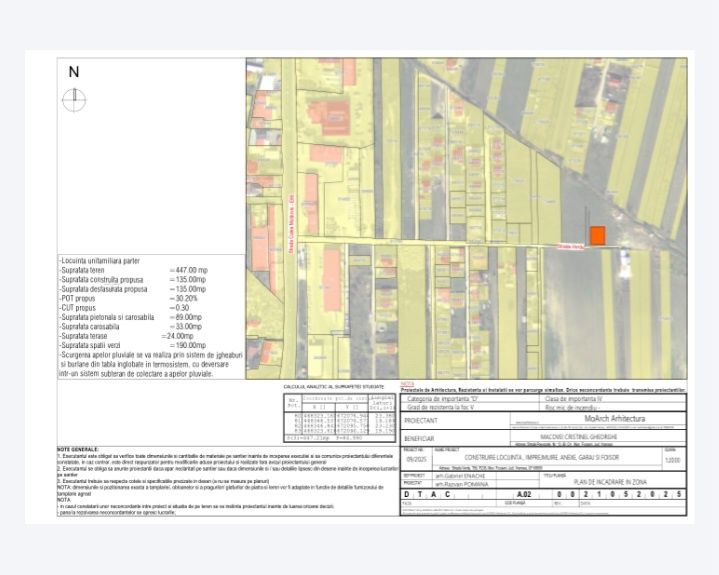The width and height of the screenshot is (719, 575).
Task: Click 'PLAN DE INCADRARE IN ZONA' title
Action: tap(610, 482)
